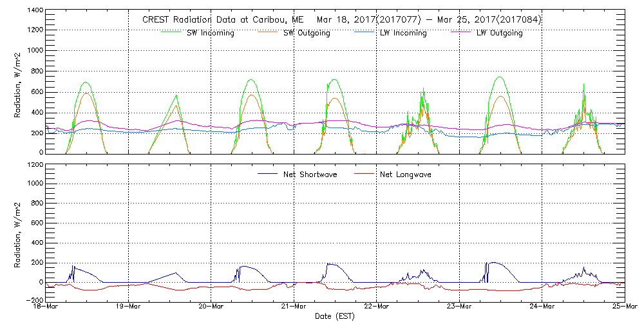Viewport: 644px width, 322px height.
Task: Click the 21-Mar date tick label
Action: click(294, 307)
